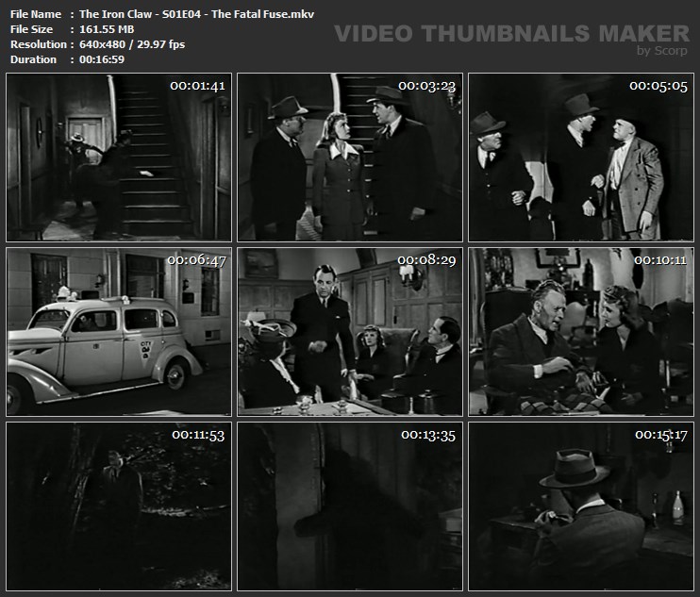Click the file size value '161.55 MB'
Screen dimensions: 700x597
pyautogui.click(x=107, y=29)
